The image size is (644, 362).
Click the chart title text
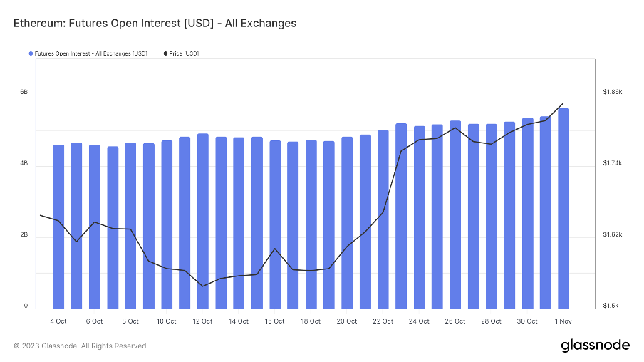pos(155,24)
